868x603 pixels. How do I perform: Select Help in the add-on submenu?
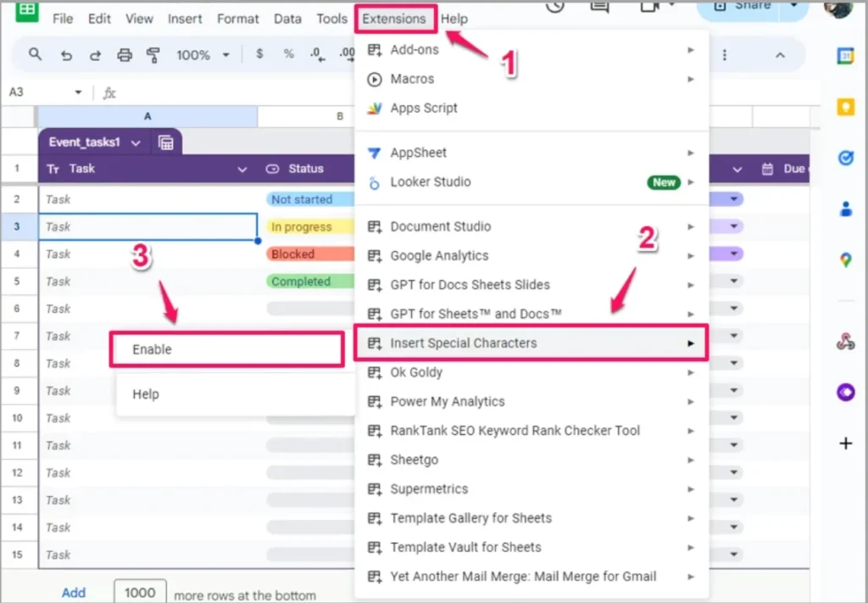click(236, 394)
